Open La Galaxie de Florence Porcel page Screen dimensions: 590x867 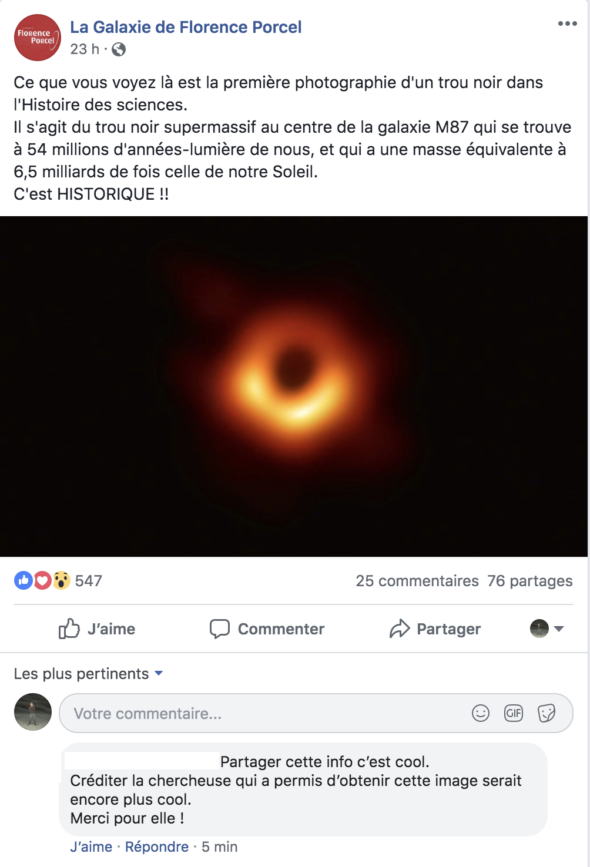pyautogui.click(x=186, y=27)
